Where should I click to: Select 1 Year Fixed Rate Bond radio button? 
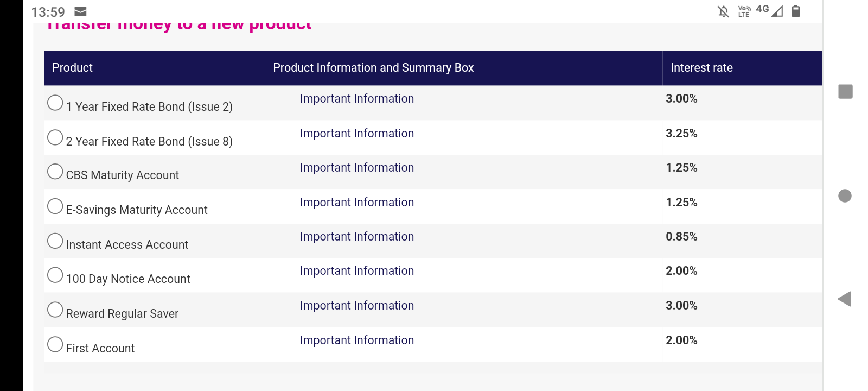[x=55, y=103]
